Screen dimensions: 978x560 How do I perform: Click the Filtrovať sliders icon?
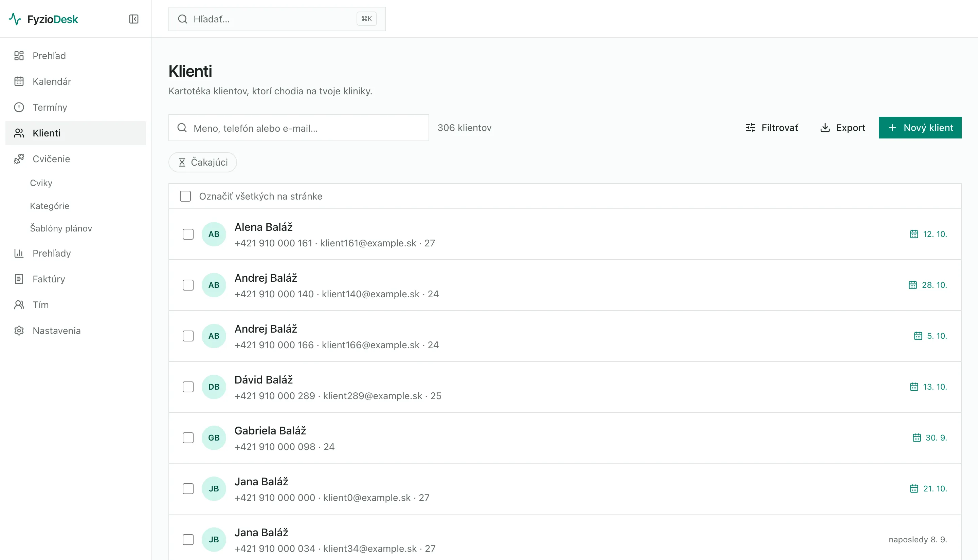tap(750, 128)
